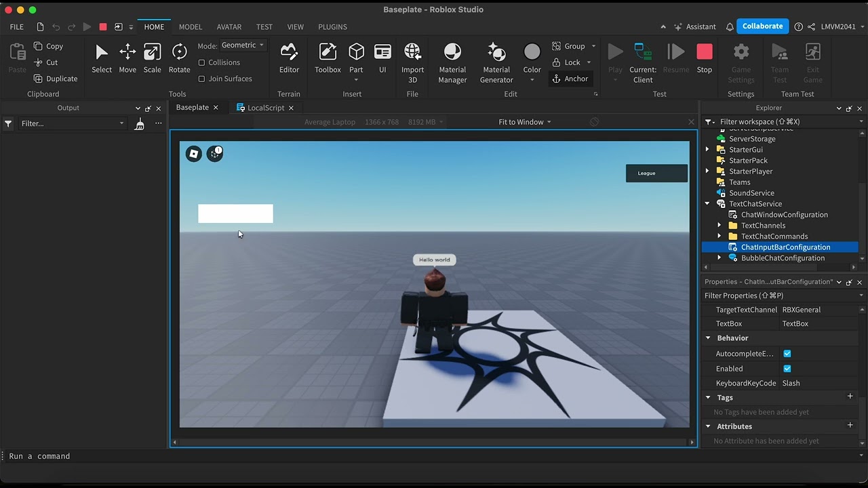Click the Collaborate button
Viewport: 868px width, 488px height.
coord(762,26)
